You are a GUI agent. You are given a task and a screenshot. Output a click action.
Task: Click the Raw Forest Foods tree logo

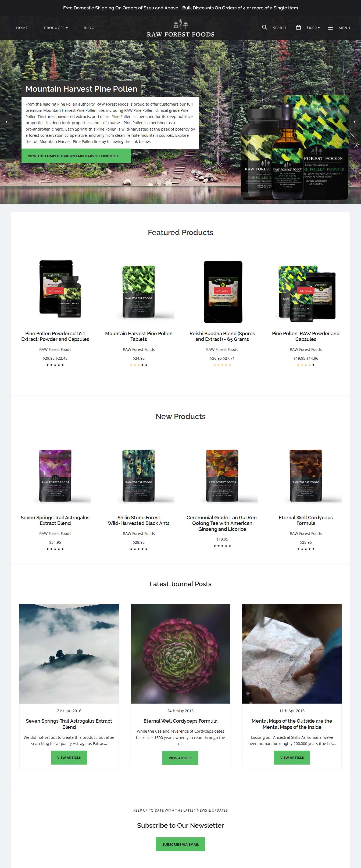pyautogui.click(x=181, y=28)
